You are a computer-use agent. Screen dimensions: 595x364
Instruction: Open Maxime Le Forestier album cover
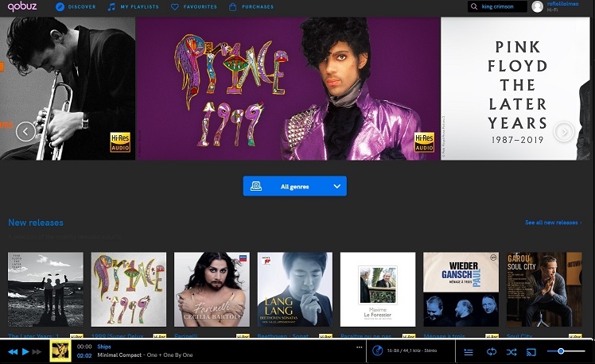click(378, 289)
